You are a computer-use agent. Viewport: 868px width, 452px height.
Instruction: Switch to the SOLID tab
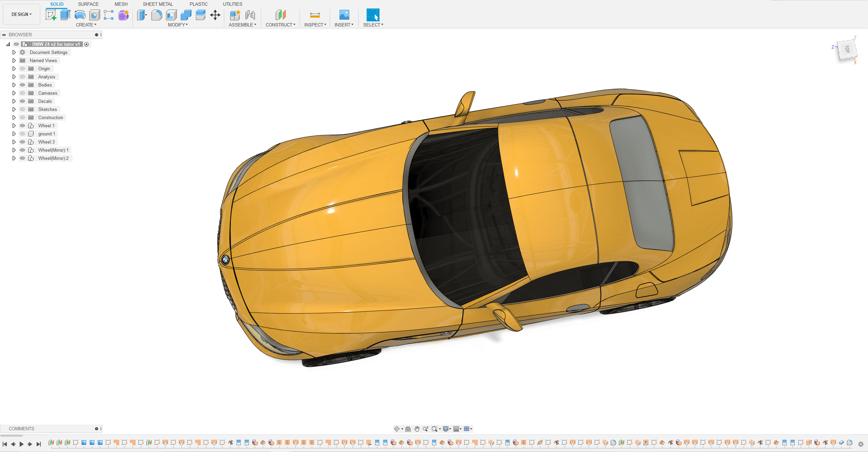[x=57, y=4]
